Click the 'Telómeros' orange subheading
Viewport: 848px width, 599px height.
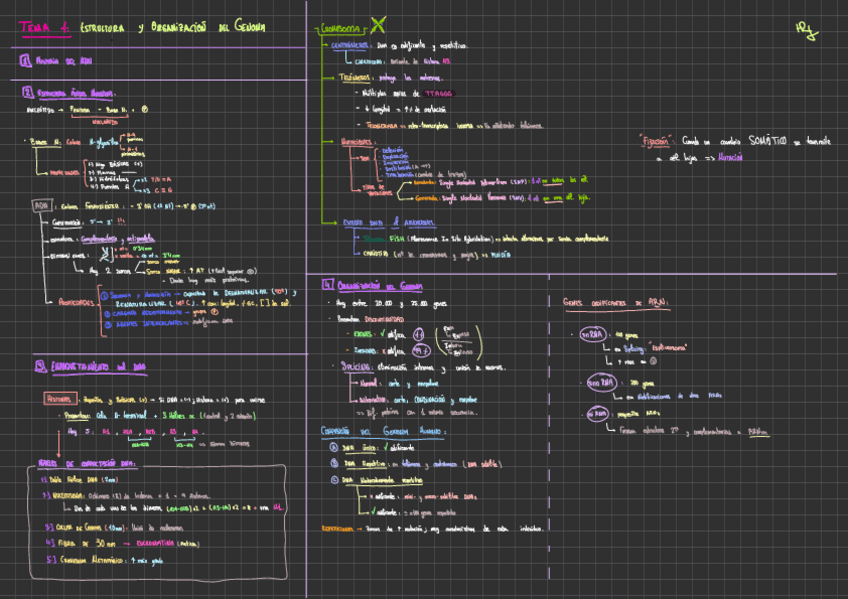tap(357, 76)
